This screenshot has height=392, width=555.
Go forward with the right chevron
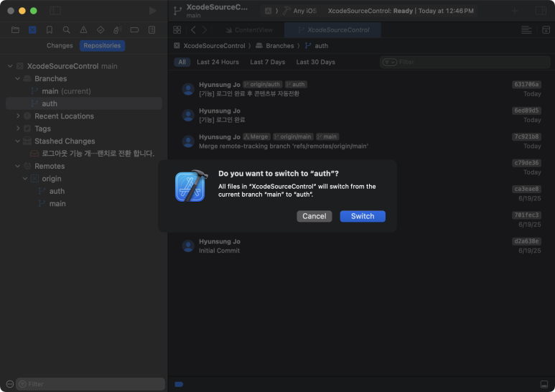coord(204,30)
